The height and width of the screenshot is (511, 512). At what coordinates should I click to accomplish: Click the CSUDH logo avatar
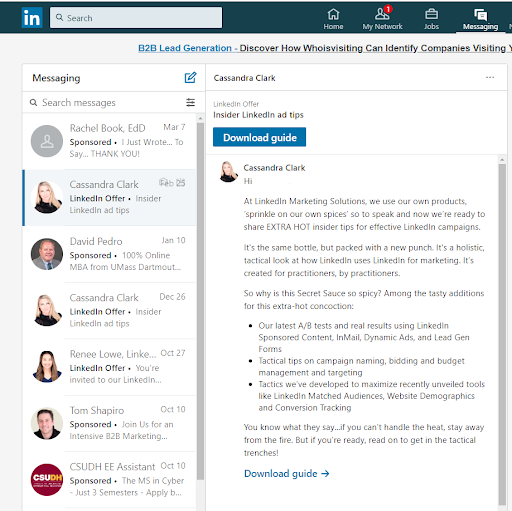point(47,480)
